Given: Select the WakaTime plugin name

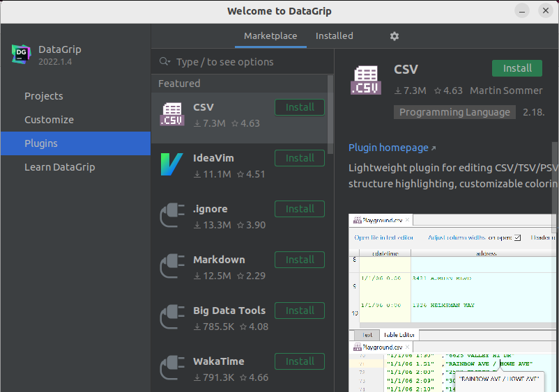Looking at the screenshot, I should click(x=219, y=361).
